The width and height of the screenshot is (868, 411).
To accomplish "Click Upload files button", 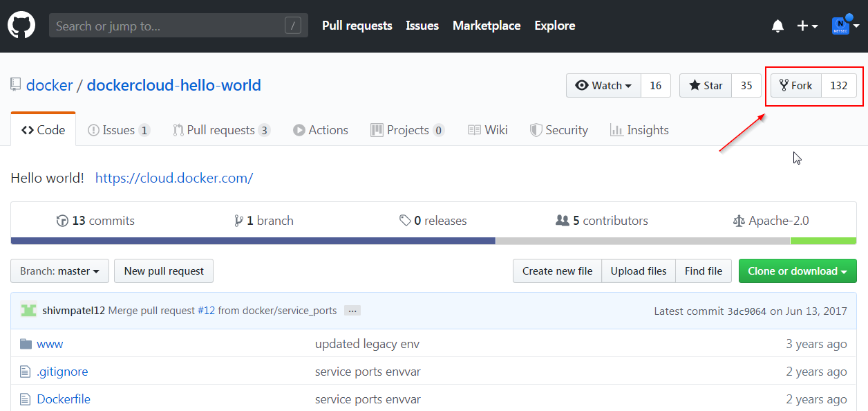I will pos(639,271).
